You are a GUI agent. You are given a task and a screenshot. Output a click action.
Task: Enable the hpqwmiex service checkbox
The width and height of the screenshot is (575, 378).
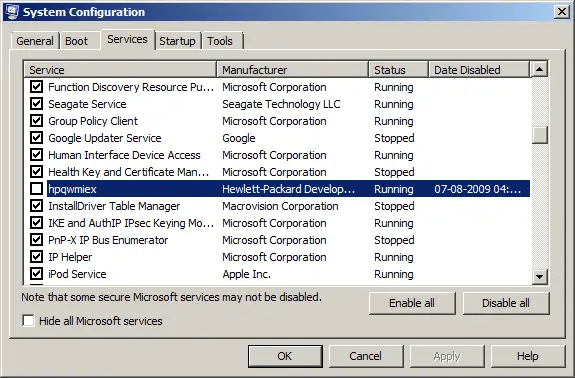pyautogui.click(x=36, y=189)
